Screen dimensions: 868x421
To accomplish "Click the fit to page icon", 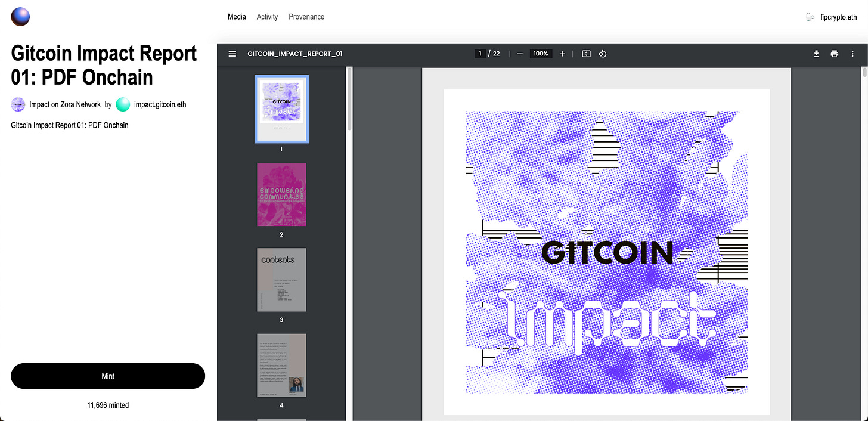I will tap(586, 54).
